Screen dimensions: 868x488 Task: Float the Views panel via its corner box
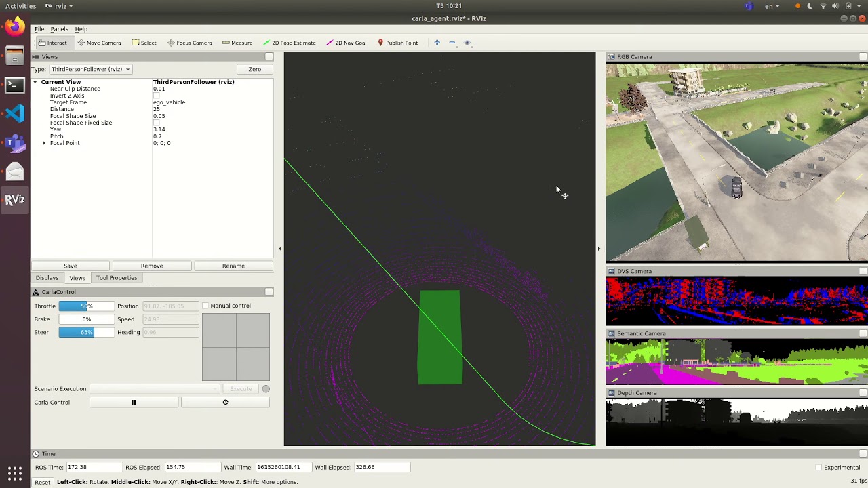269,57
